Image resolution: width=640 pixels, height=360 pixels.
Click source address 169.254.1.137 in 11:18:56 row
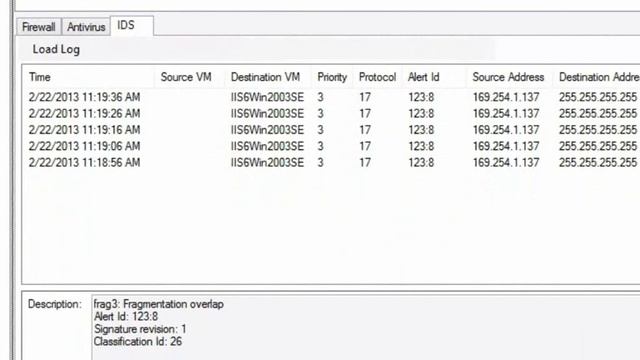pos(506,162)
